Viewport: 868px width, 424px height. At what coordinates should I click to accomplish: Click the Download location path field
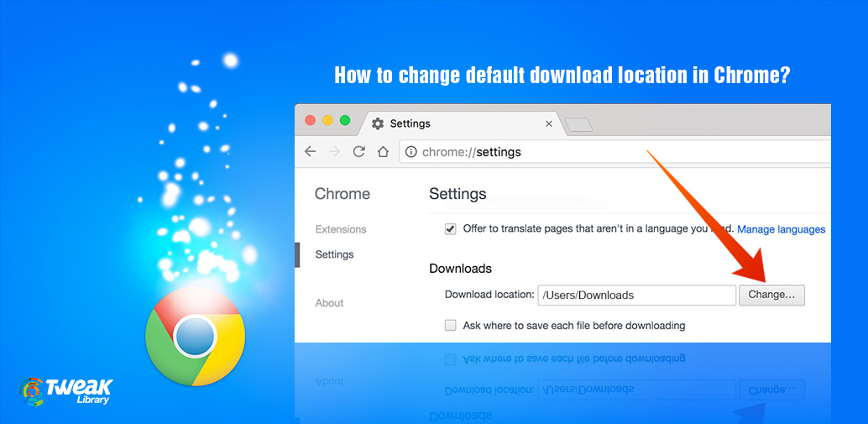636,295
